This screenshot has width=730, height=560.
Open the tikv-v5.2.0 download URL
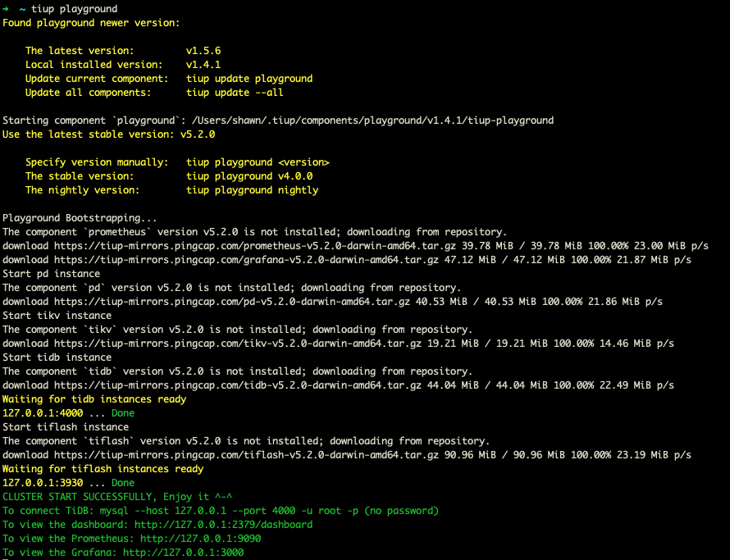[x=237, y=344]
